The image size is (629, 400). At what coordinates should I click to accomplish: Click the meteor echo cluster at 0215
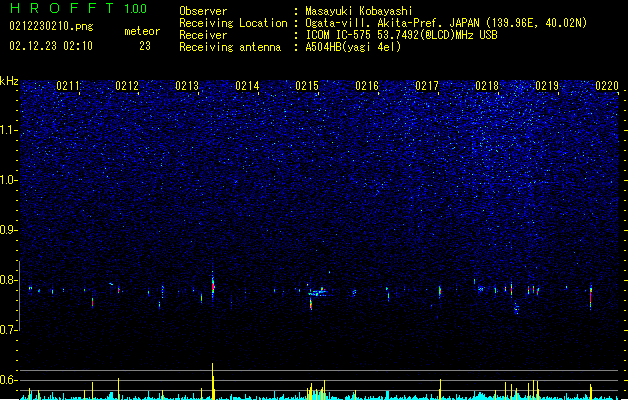coord(317,295)
